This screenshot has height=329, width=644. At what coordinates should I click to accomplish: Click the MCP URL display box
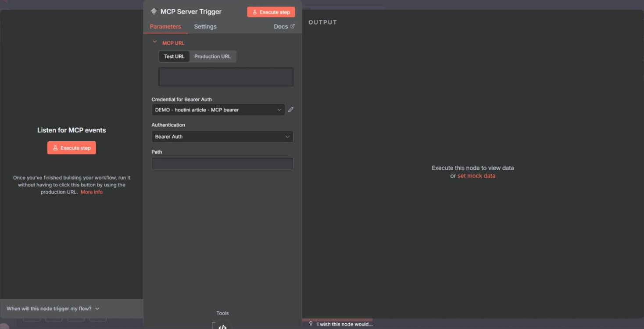pyautogui.click(x=226, y=77)
